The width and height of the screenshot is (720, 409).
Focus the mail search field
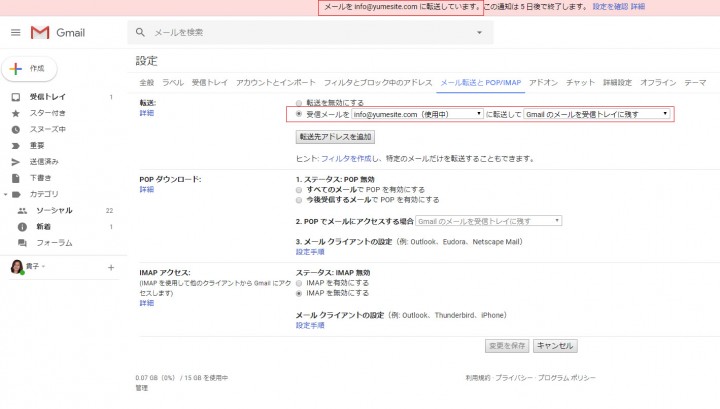tap(312, 33)
